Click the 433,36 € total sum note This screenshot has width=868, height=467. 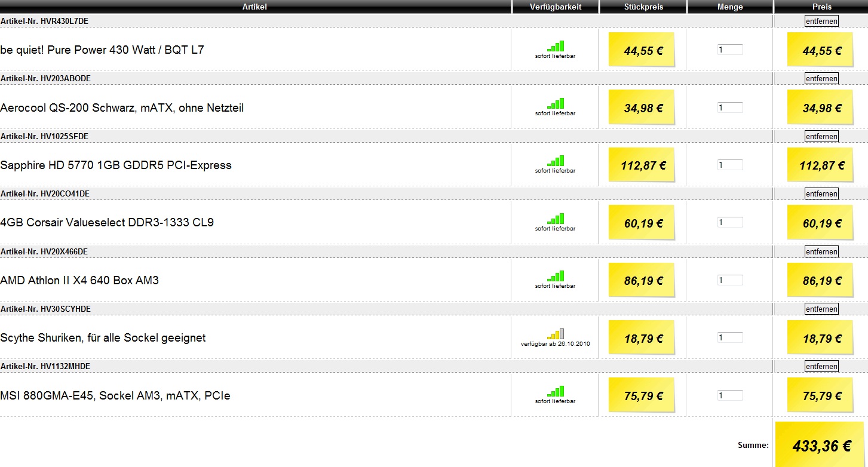(821, 444)
